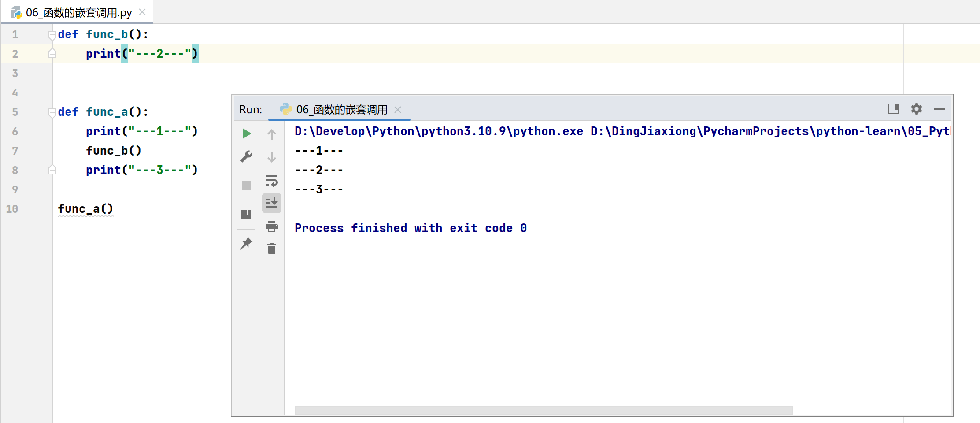
Task: Print the console output
Action: (x=272, y=226)
